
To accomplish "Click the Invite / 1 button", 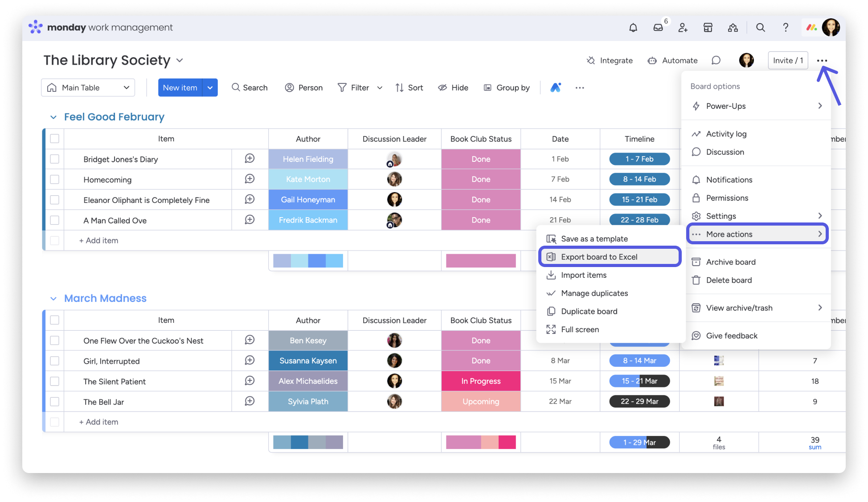I will tap(788, 61).
